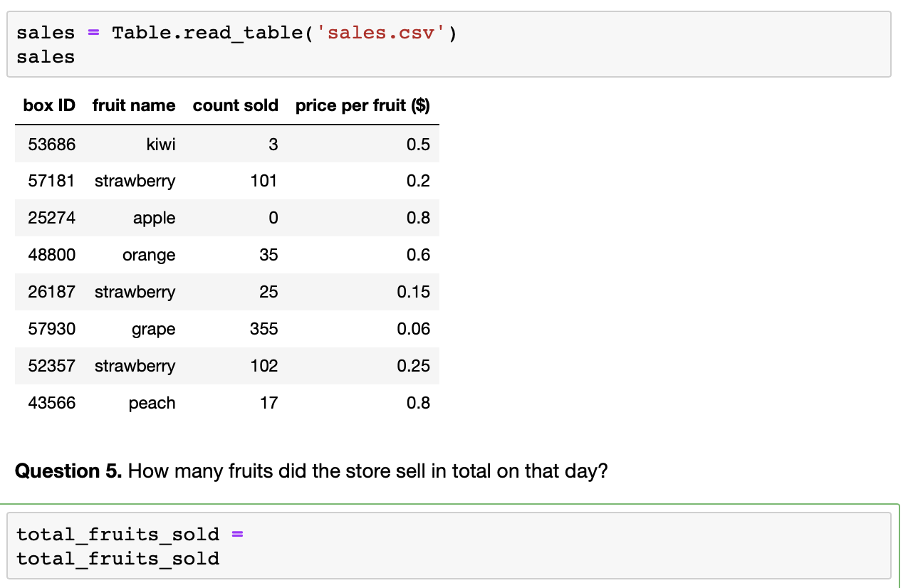Click the price per fruit column header
Screen dimensions: 913x588
coord(363,105)
